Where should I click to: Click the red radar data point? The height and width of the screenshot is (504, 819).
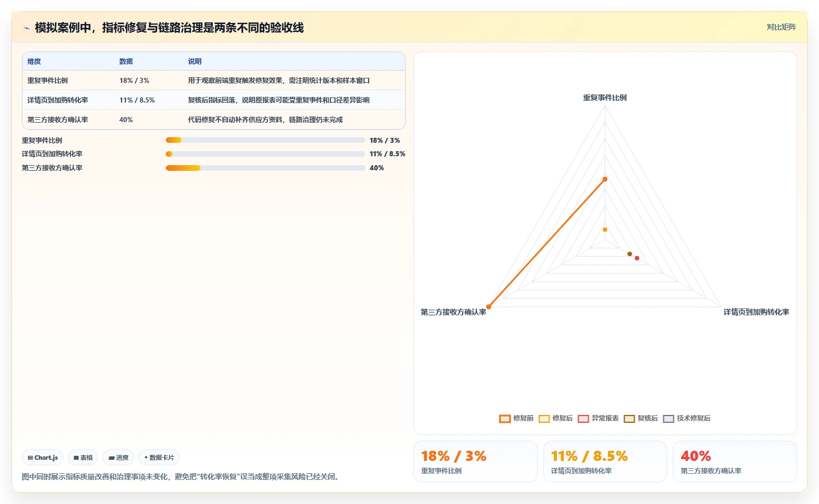click(637, 258)
